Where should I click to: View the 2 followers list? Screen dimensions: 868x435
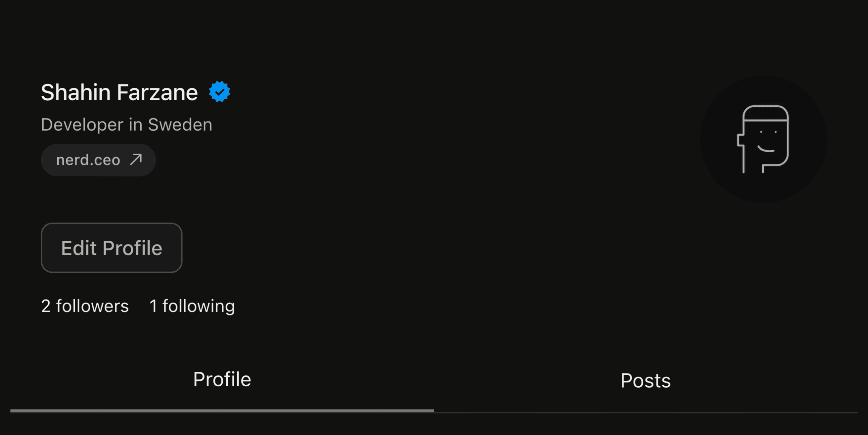pos(85,306)
